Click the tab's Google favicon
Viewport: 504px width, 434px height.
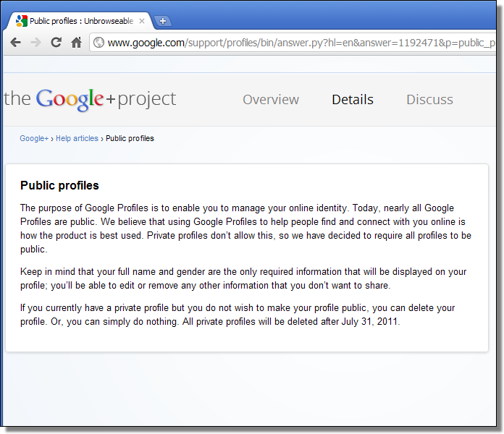tap(22, 21)
